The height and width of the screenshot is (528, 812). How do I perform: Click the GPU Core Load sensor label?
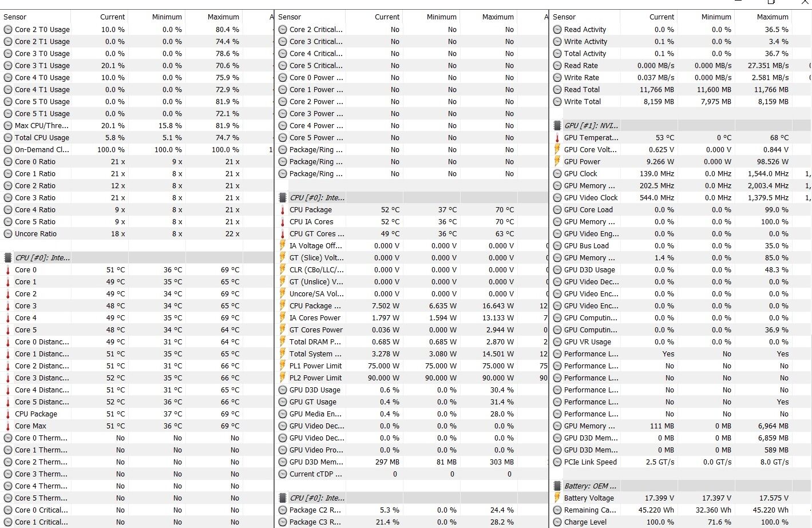pyautogui.click(x=588, y=210)
